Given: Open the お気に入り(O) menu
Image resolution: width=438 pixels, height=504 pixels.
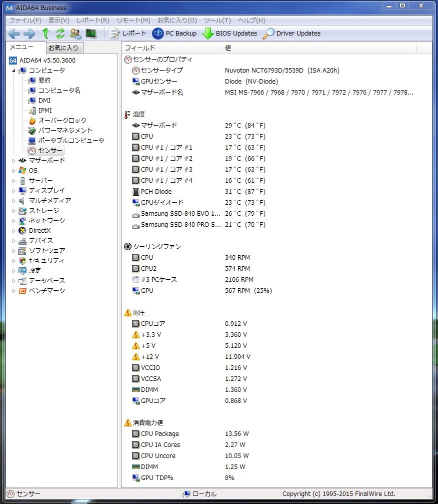Looking at the screenshot, I should click(177, 21).
